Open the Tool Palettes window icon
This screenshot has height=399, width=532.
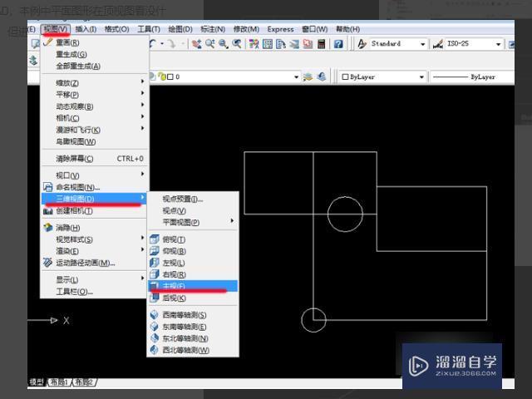pyautogui.click(x=281, y=44)
